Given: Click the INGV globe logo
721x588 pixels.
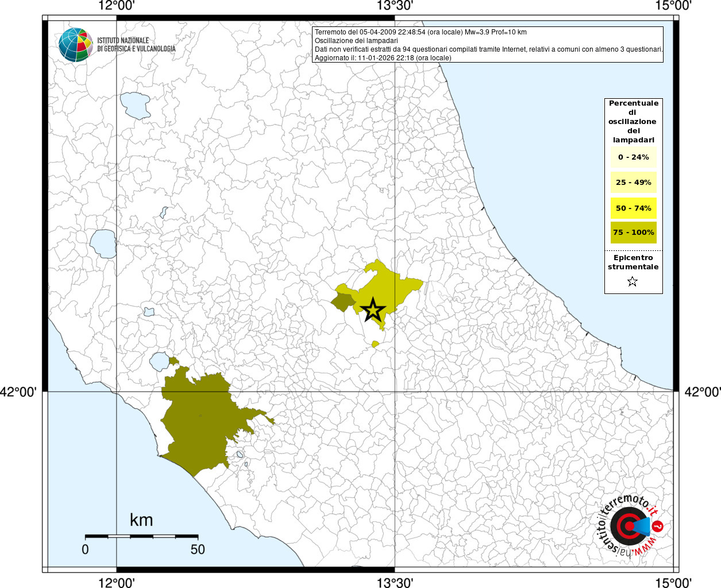Looking at the screenshot, I should [x=75, y=45].
